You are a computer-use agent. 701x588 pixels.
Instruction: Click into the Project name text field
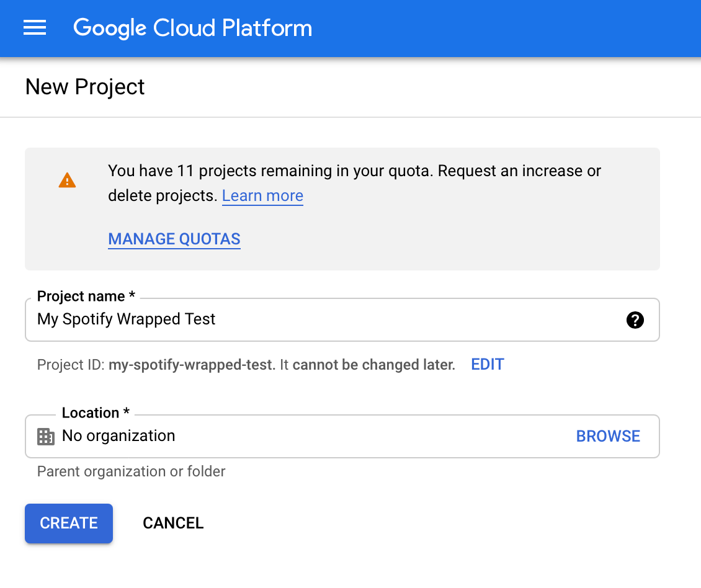[323, 320]
